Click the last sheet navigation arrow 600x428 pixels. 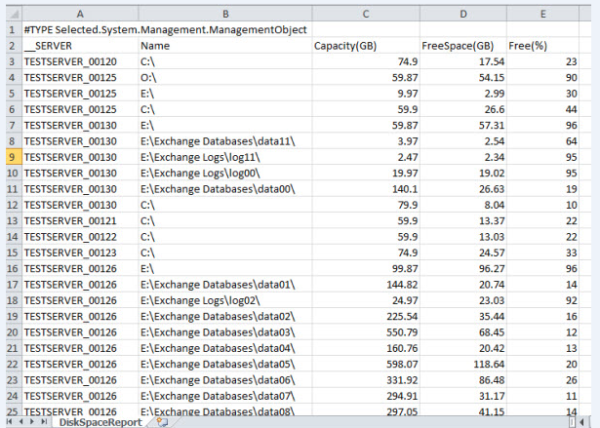[44, 421]
